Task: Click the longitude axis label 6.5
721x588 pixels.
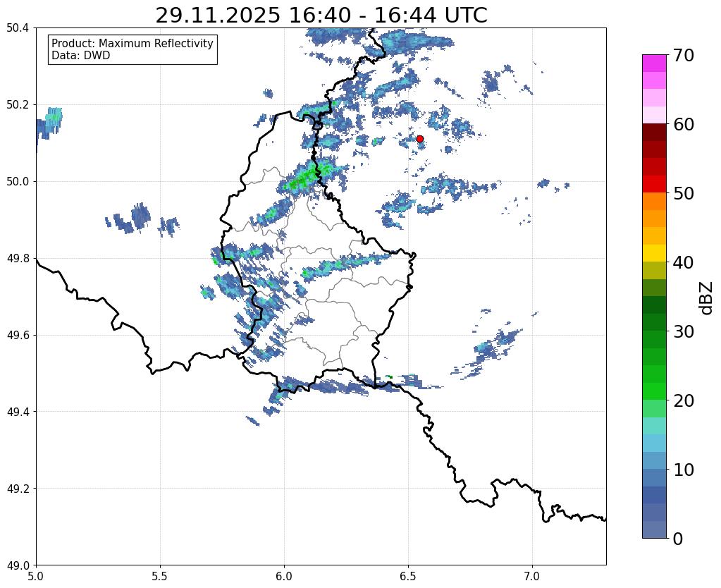Action: click(408, 576)
